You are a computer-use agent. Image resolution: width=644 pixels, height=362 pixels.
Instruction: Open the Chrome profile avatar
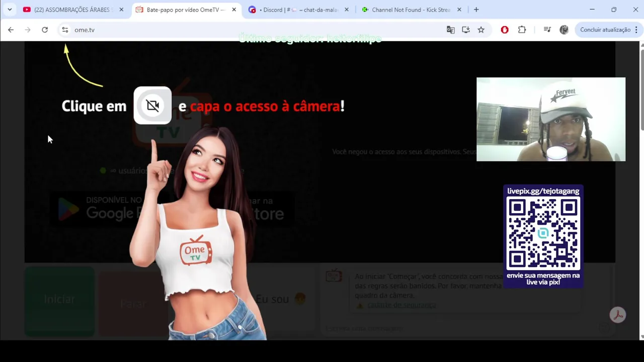564,30
